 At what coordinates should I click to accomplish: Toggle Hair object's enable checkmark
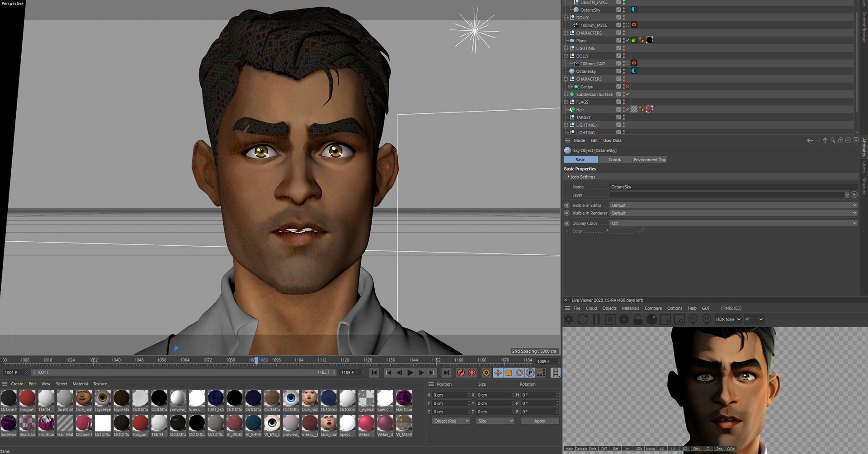click(627, 109)
